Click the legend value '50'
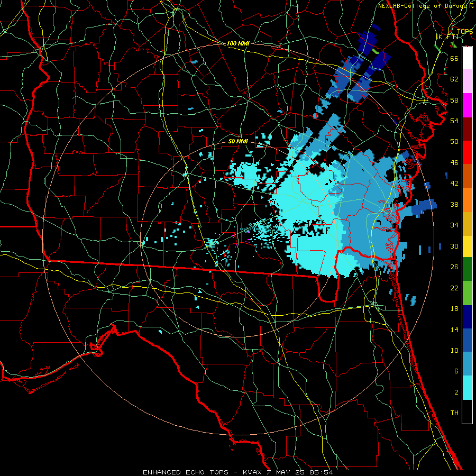Image resolution: width=476 pixels, height=476 pixels. [454, 141]
